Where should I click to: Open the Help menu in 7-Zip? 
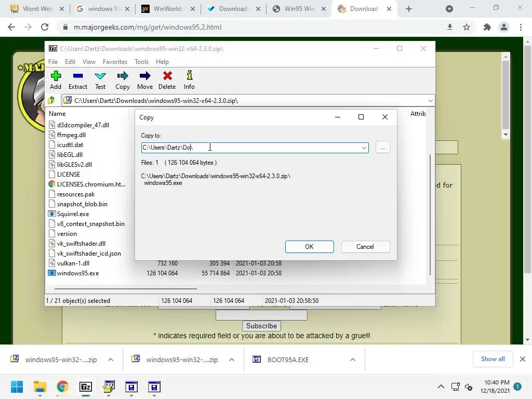tap(162, 62)
